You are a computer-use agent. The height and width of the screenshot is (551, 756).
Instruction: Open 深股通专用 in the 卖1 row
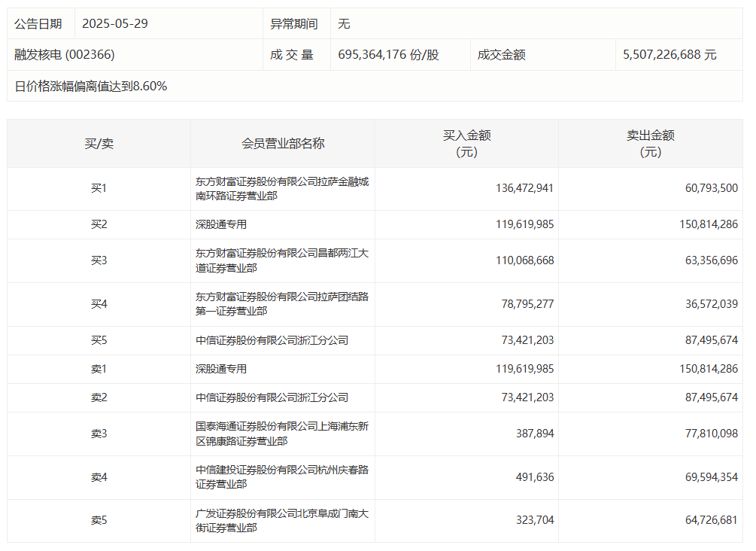[x=221, y=369]
